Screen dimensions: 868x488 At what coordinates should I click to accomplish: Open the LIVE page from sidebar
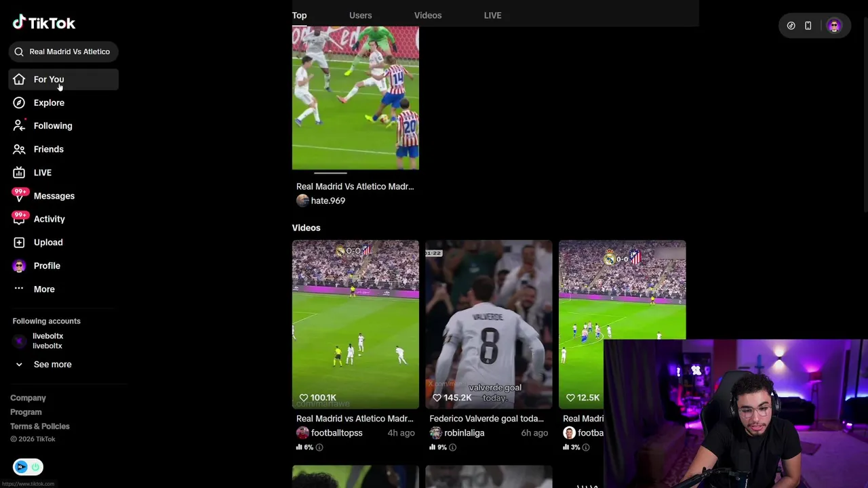(43, 172)
